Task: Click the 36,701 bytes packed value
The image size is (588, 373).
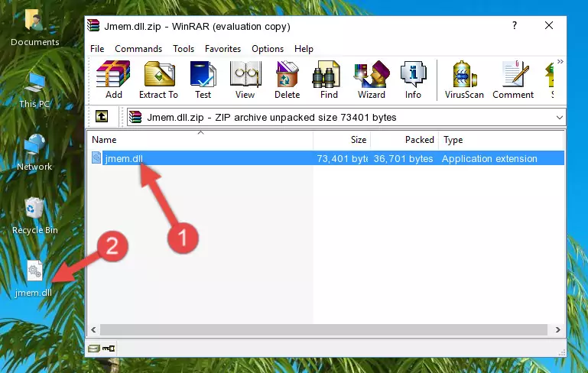Action: pos(403,158)
